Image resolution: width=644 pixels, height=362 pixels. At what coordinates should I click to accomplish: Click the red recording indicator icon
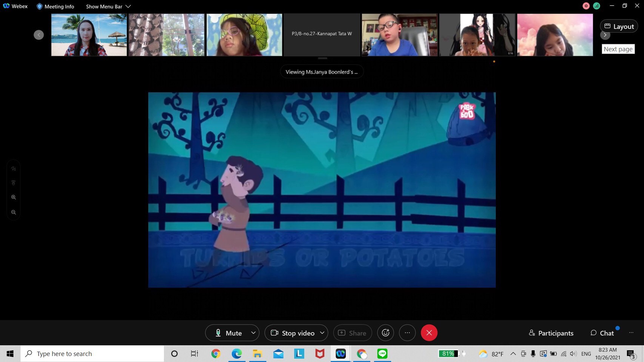coord(586,6)
